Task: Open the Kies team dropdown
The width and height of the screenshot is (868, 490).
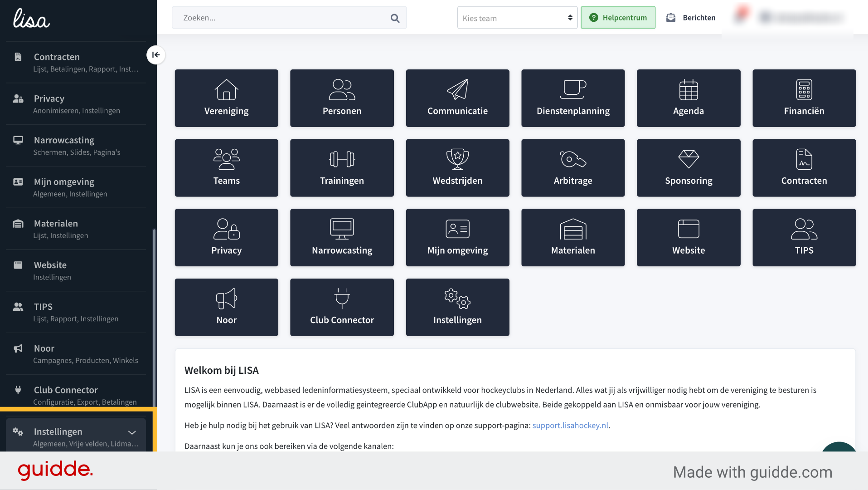Action: point(517,18)
